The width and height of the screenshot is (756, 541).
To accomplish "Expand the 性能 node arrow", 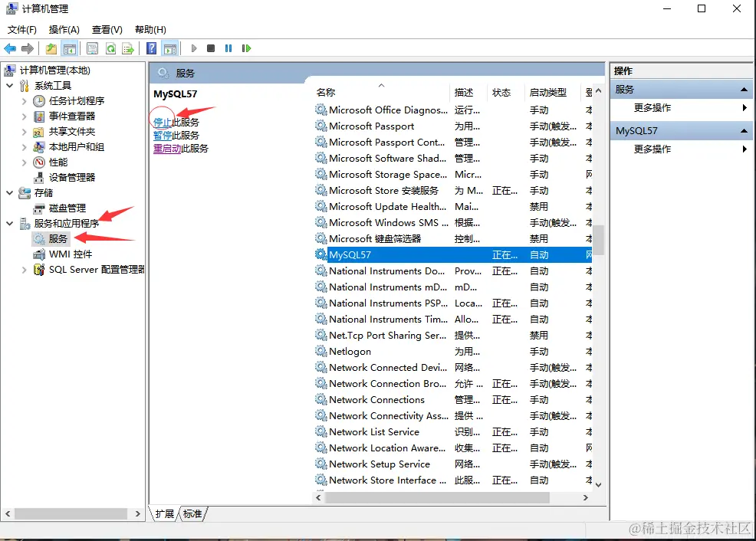I will click(x=24, y=162).
